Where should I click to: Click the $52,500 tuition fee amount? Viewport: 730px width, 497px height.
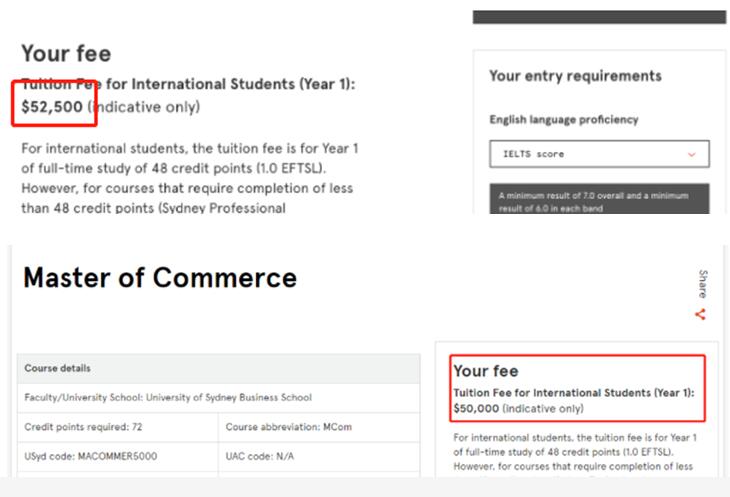[x=52, y=106]
